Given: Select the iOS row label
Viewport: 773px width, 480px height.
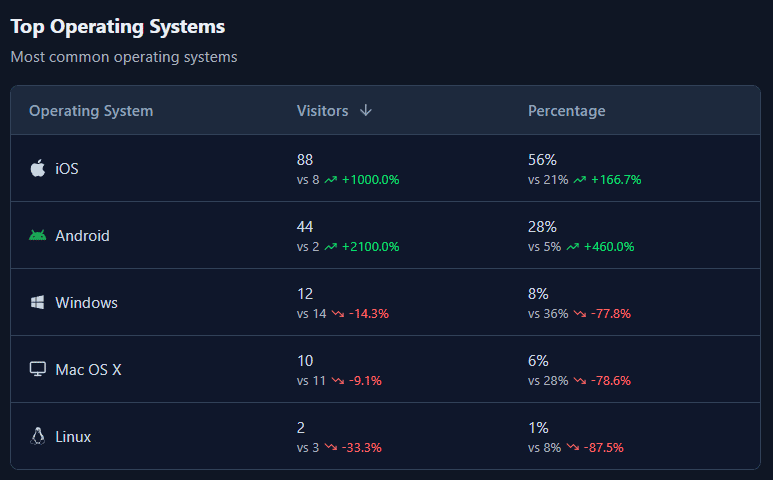Looking at the screenshot, I should pyautogui.click(x=67, y=169).
